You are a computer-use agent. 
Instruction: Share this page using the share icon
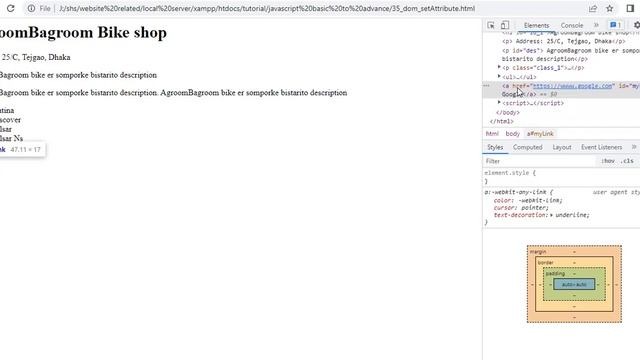[x=593, y=8]
